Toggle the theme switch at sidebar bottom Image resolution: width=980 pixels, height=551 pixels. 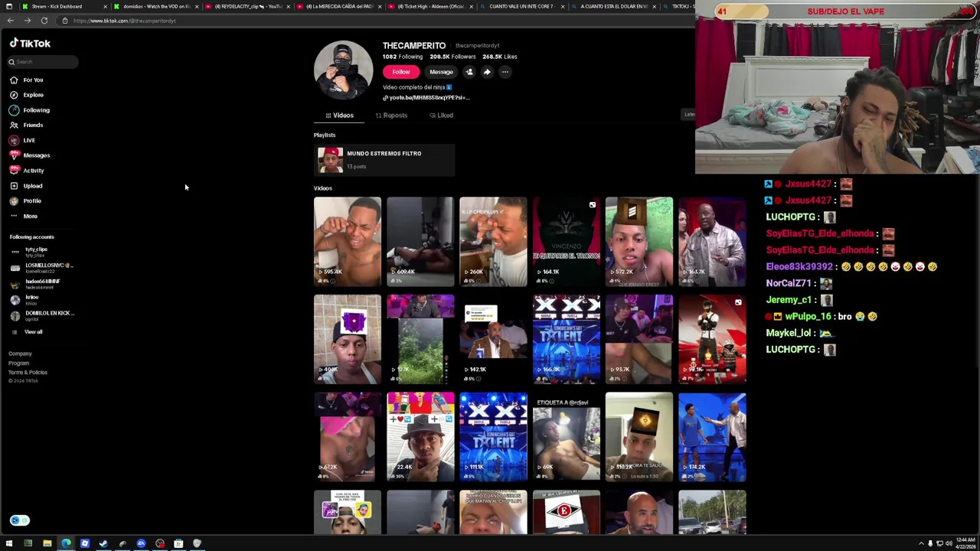(19, 520)
